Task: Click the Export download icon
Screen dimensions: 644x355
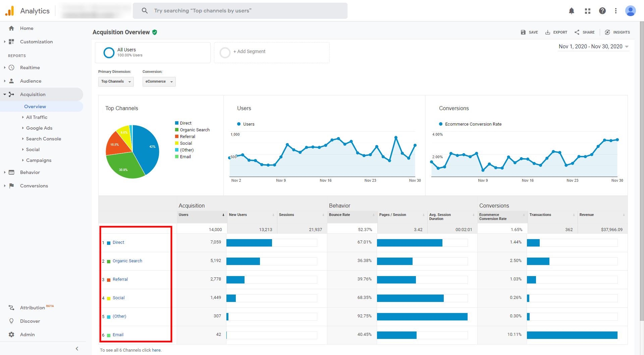Action: pos(548,32)
